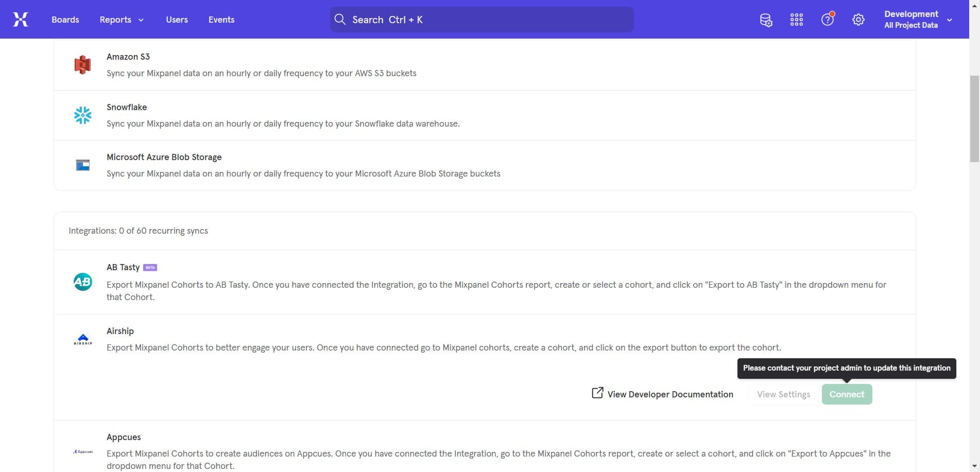
Task: Open the apps grid icon
Action: pyautogui.click(x=796, y=20)
